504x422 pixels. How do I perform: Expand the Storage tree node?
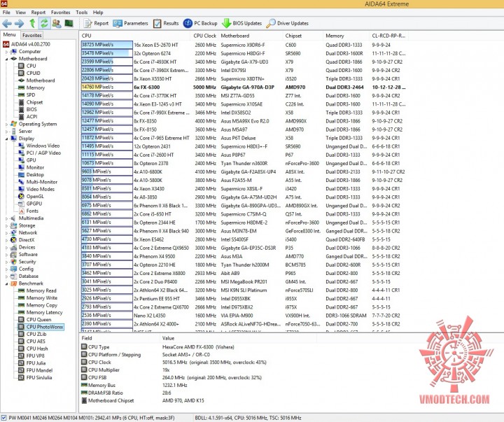coord(6,225)
